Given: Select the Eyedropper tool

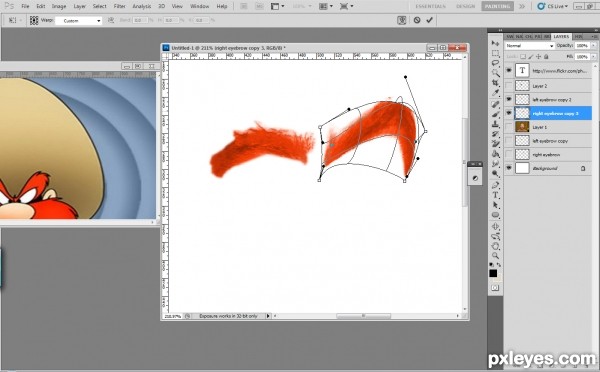Looking at the screenshot, I should pyautogui.click(x=495, y=93).
